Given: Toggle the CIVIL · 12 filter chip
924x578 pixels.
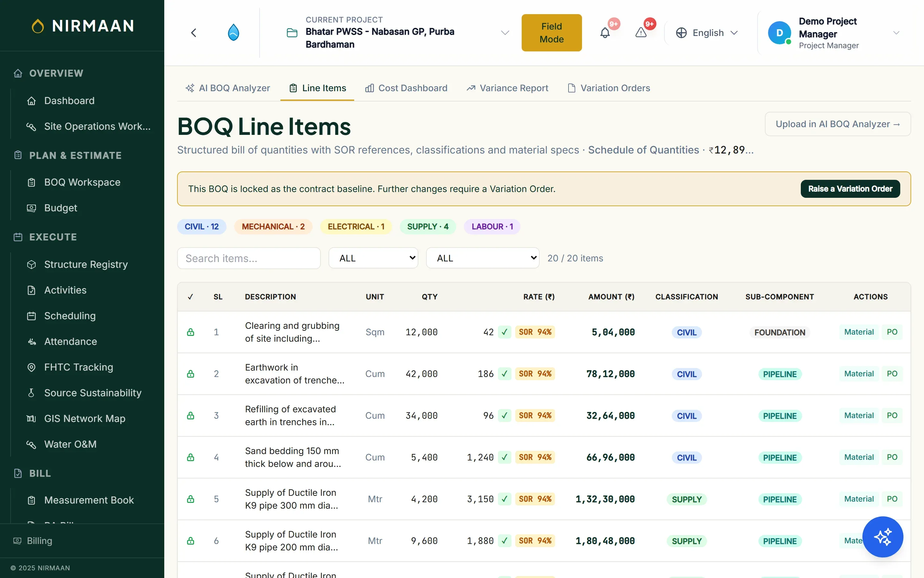Looking at the screenshot, I should (201, 227).
